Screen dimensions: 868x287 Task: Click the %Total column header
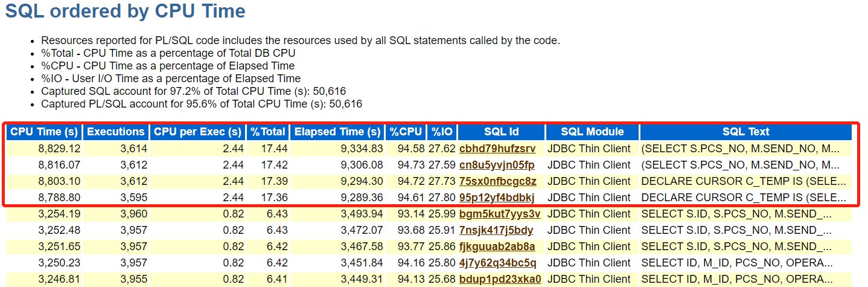click(267, 132)
